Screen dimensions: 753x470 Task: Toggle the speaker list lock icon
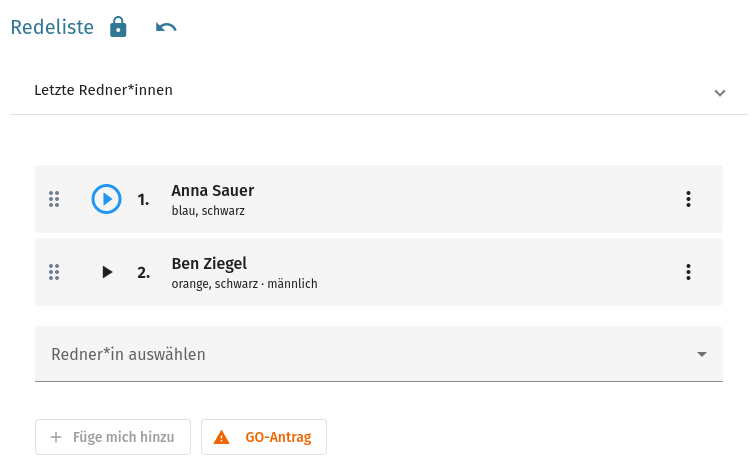tap(118, 27)
